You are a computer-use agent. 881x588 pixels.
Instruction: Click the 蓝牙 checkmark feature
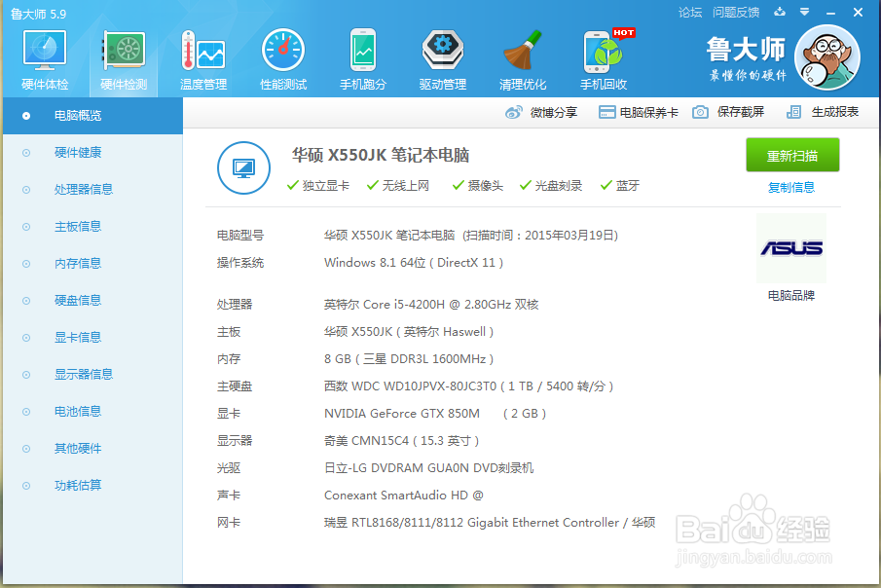tap(620, 186)
